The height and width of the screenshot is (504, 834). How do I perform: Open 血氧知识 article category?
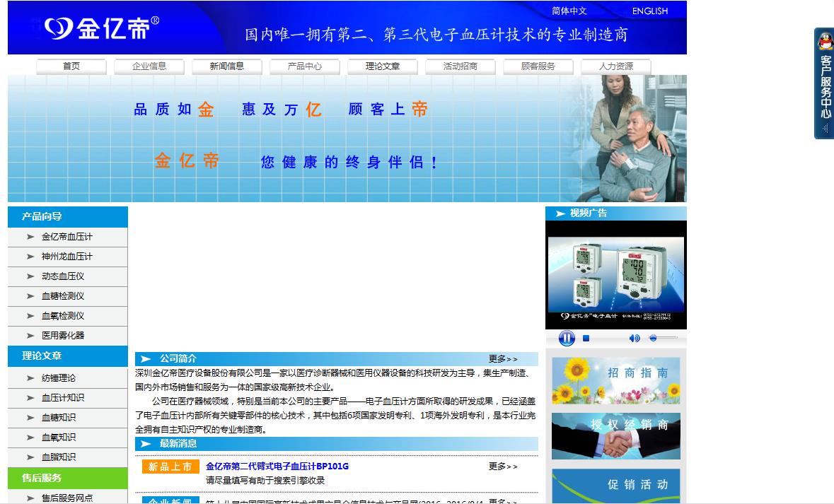[59, 437]
